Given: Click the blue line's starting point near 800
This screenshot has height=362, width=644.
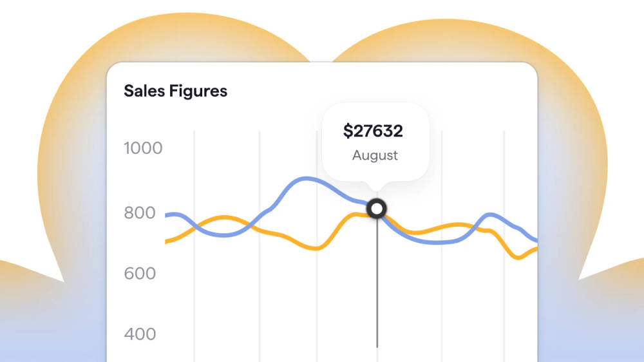Looking at the screenshot, I should point(167,215).
